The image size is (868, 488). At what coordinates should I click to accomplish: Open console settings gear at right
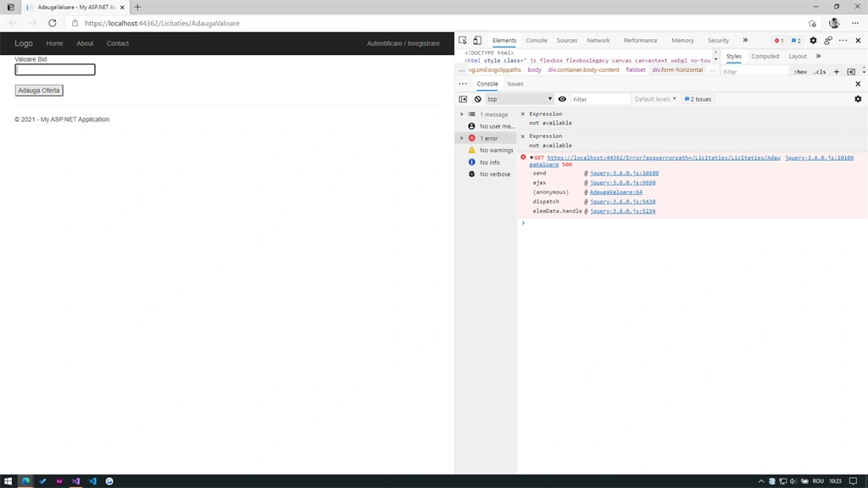coord(858,99)
